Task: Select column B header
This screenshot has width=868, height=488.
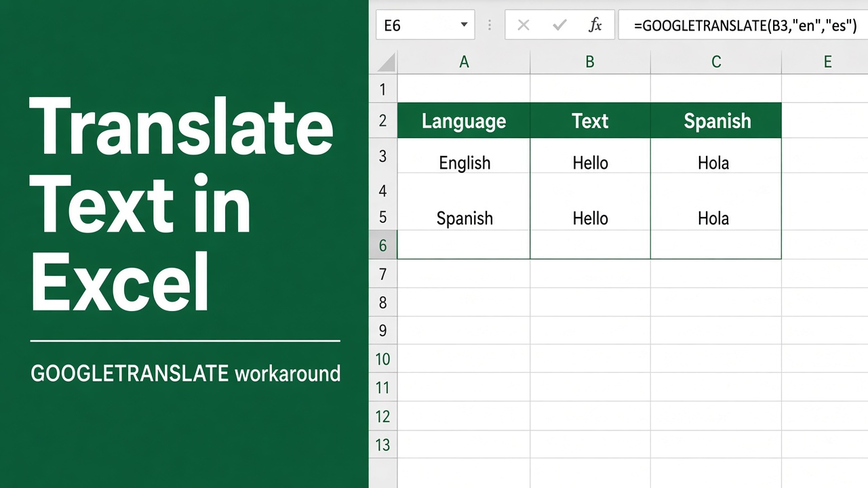Action: [x=590, y=62]
